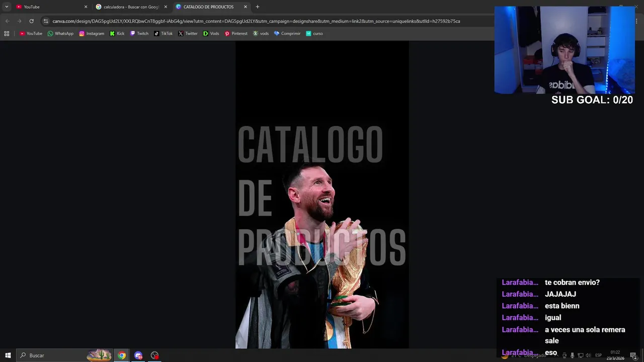Screen dimensions: 644x362
Task: Open network settings tray icon
Action: click(x=580, y=355)
